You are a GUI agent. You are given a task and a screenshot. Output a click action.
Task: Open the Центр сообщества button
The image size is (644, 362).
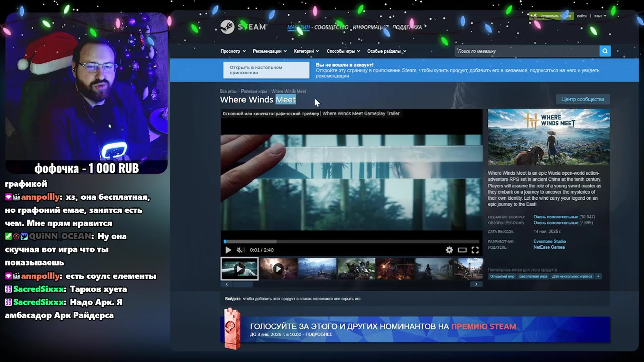(x=583, y=99)
